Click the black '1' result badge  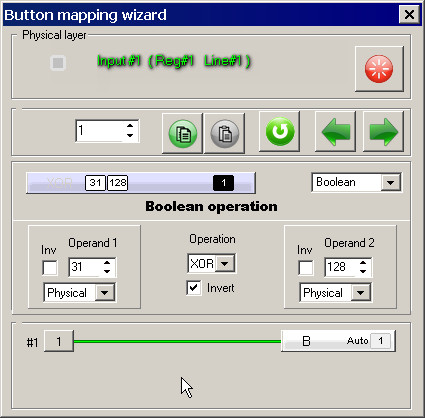click(223, 183)
